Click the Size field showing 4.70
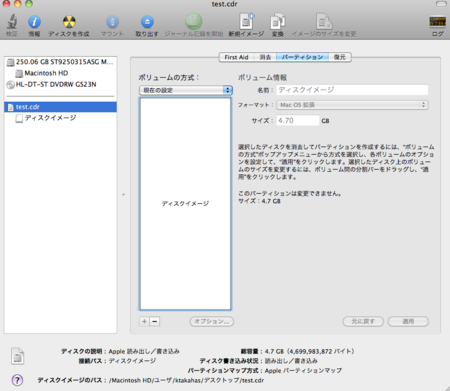 coord(298,121)
